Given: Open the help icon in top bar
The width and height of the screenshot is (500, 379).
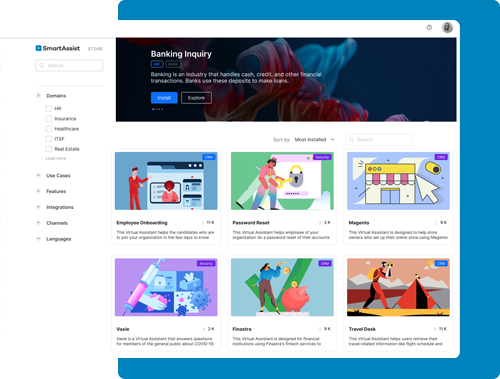Looking at the screenshot, I should [x=429, y=28].
